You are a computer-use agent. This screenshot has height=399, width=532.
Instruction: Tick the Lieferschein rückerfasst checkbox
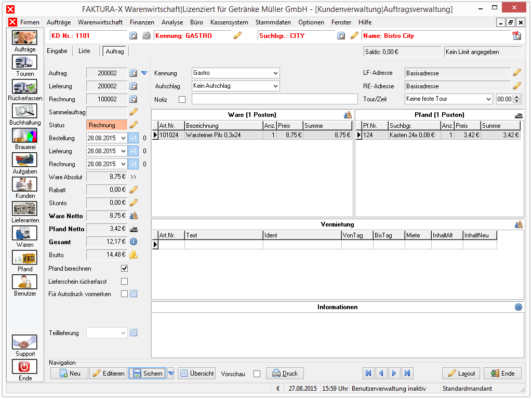(x=125, y=281)
